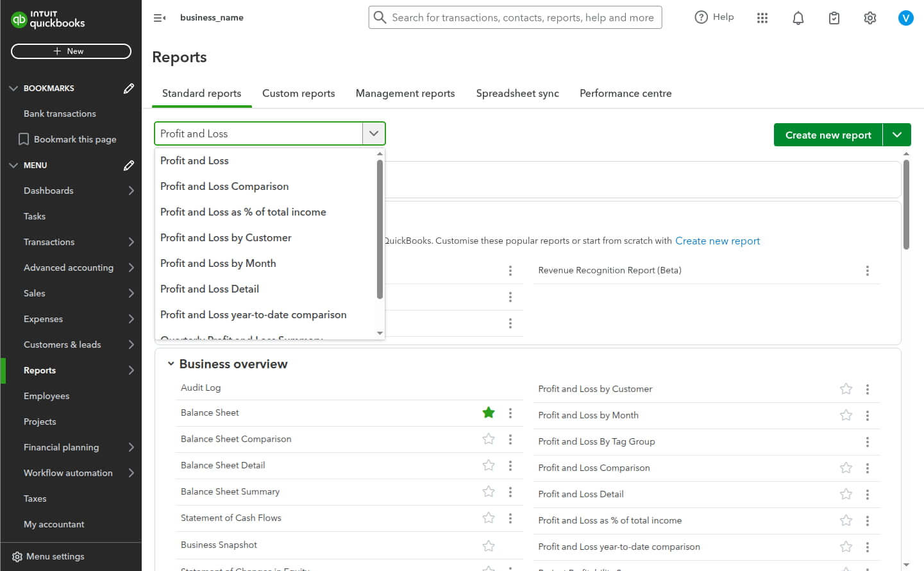This screenshot has height=571, width=924.
Task: Click the dropdown list scroll-down arrow
Action: click(x=380, y=333)
